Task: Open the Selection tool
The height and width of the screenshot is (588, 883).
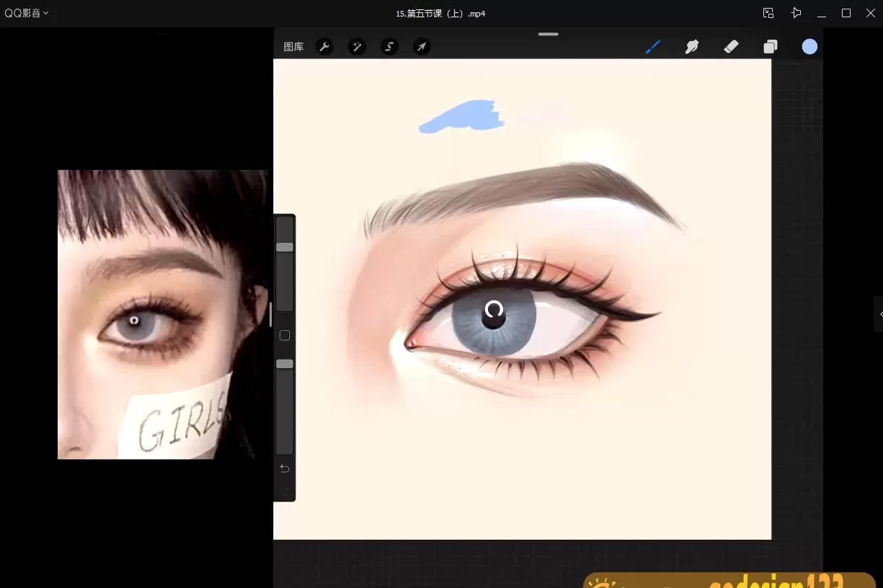Action: (389, 46)
